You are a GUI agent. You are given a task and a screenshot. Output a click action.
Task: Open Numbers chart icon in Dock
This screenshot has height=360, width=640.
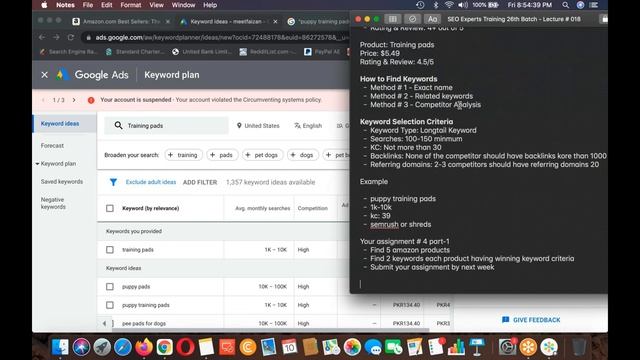(456, 347)
